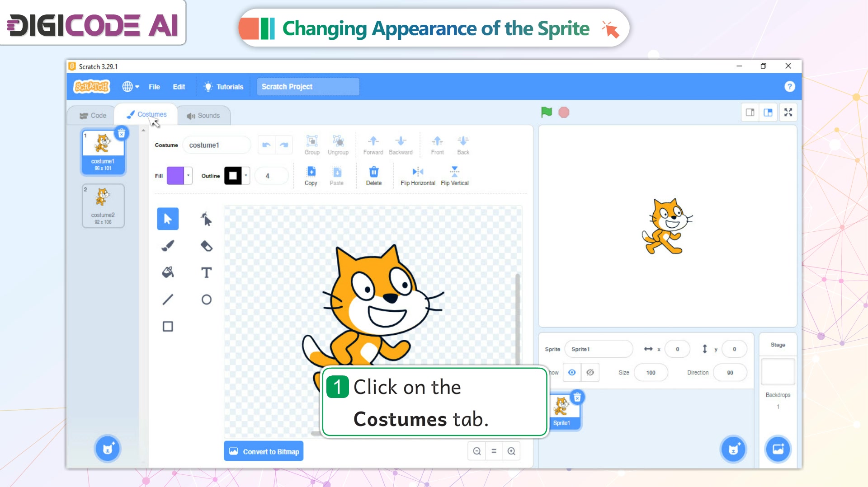Delete costume1 using its trash badge
This screenshot has width=868, height=487.
point(122,134)
